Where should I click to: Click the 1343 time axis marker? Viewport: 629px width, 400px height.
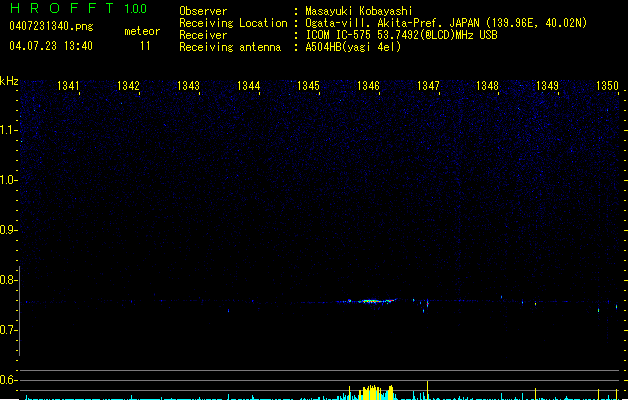point(188,86)
